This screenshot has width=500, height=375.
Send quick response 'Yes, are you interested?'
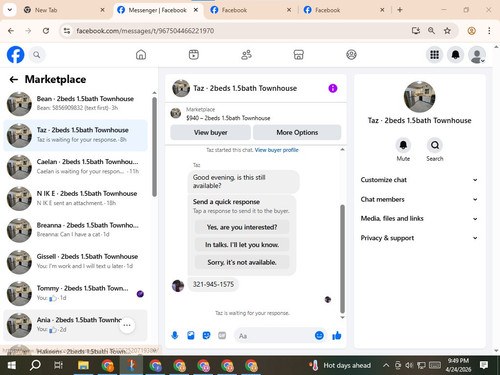(x=242, y=227)
